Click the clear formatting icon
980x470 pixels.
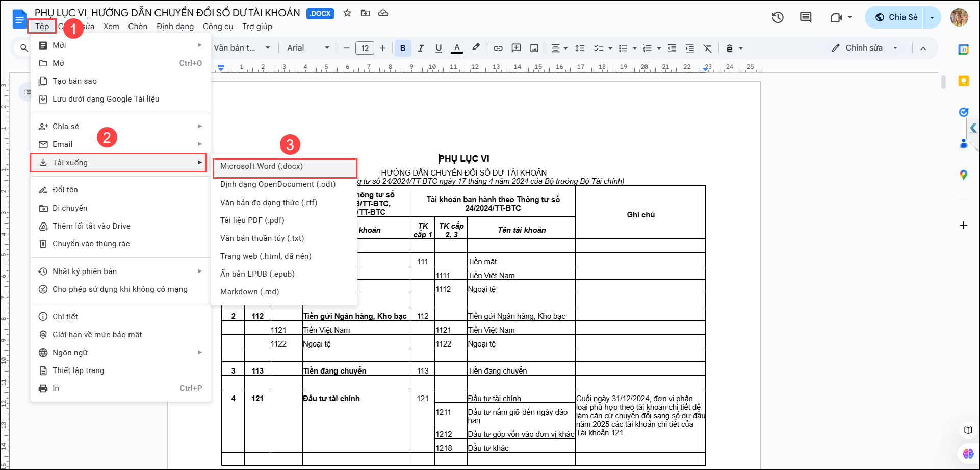707,48
